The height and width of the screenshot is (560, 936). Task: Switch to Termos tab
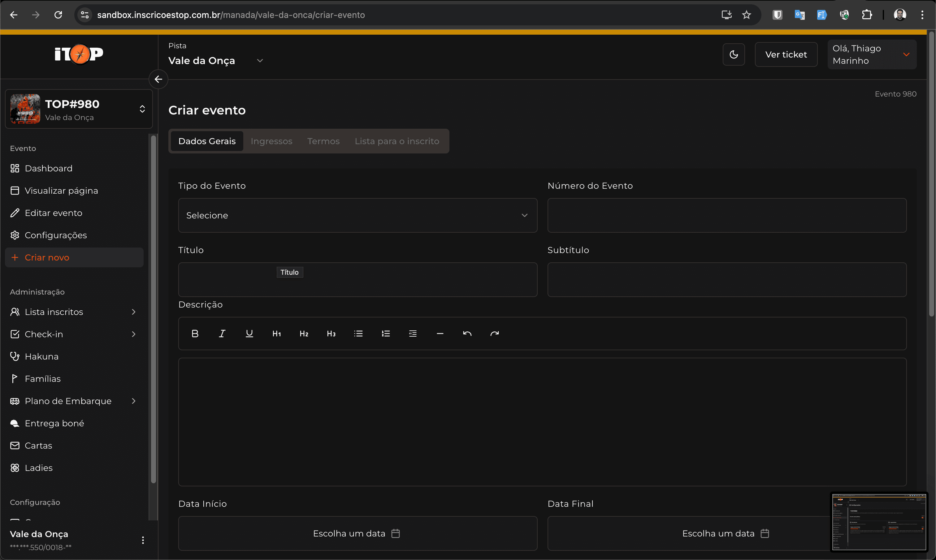(323, 141)
